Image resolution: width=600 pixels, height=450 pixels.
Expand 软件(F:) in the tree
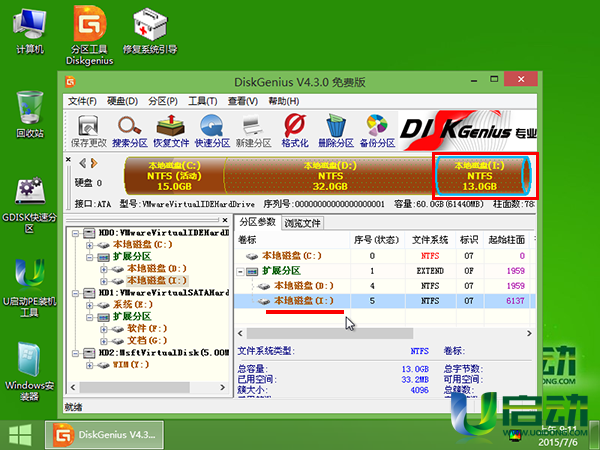click(x=103, y=329)
